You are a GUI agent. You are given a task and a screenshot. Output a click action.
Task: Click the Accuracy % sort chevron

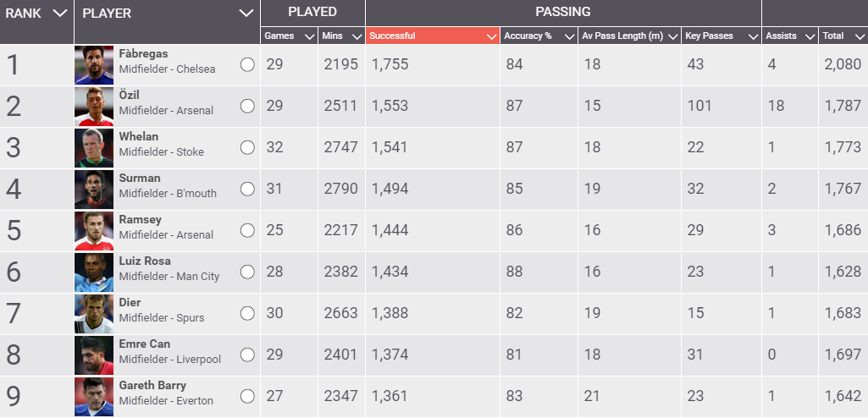pos(570,36)
